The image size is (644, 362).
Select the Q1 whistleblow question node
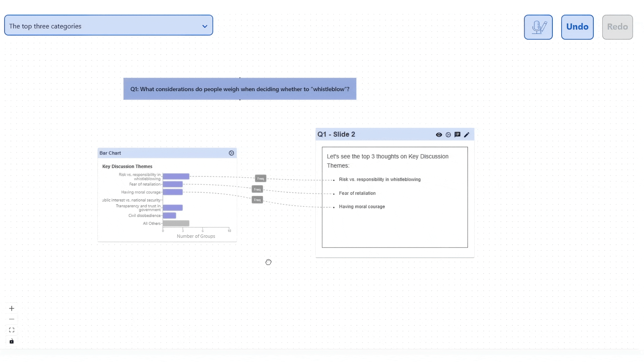tap(240, 89)
